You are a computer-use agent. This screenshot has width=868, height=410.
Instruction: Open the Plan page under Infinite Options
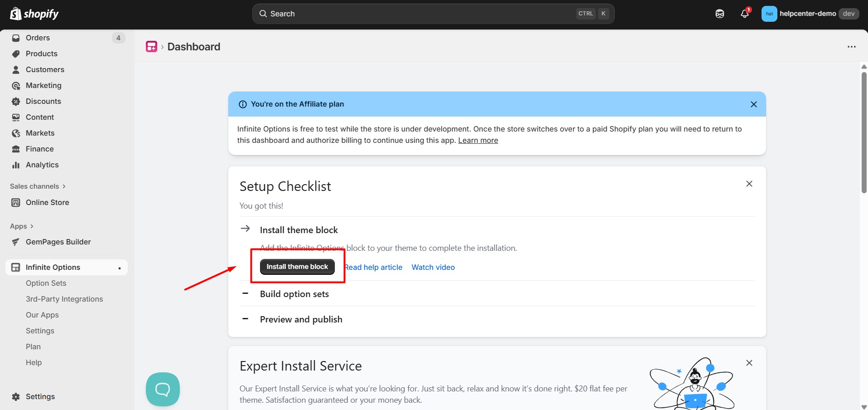pyautogui.click(x=33, y=346)
